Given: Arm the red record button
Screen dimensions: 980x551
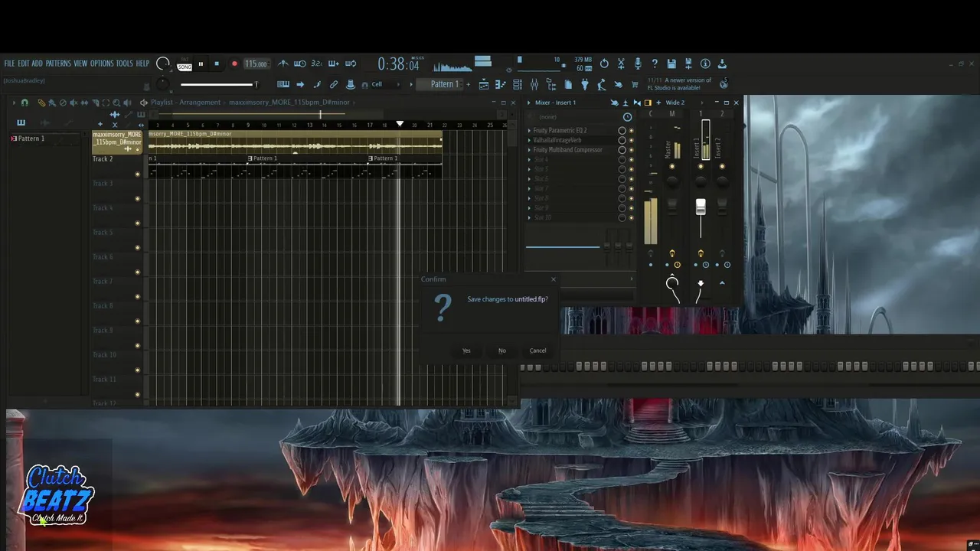Looking at the screenshot, I should click(x=234, y=64).
